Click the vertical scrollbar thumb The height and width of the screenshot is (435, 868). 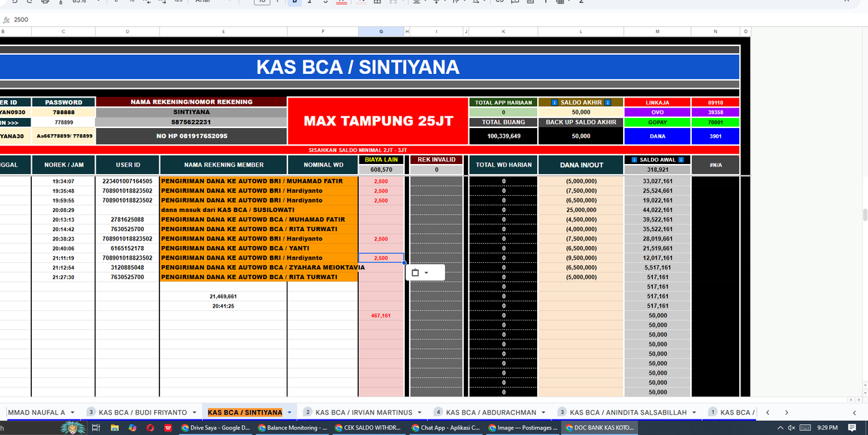coord(864,215)
